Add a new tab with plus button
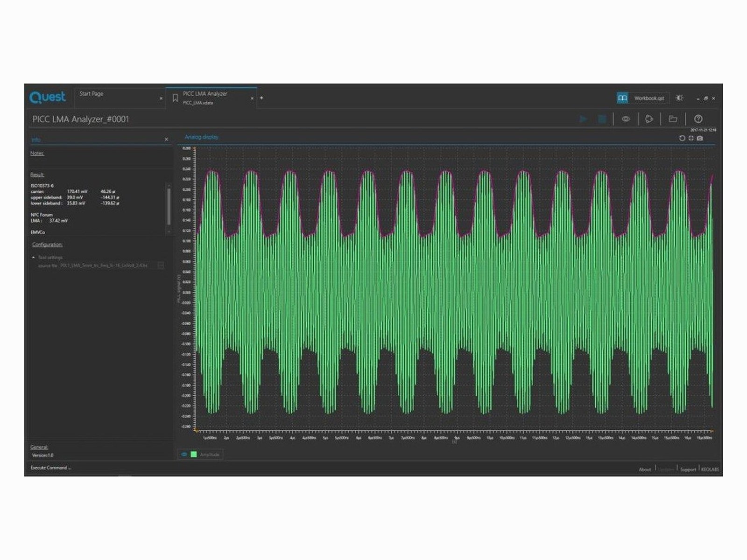 pyautogui.click(x=261, y=98)
